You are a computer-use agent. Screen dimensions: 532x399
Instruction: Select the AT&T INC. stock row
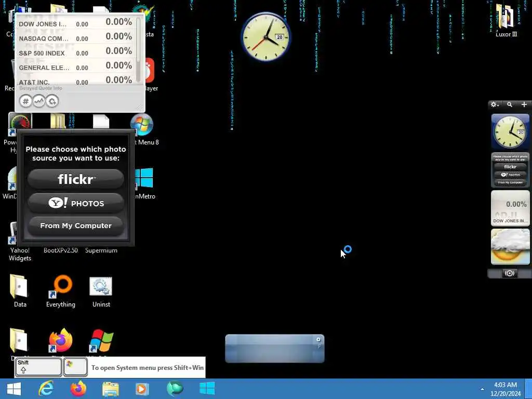pos(75,81)
